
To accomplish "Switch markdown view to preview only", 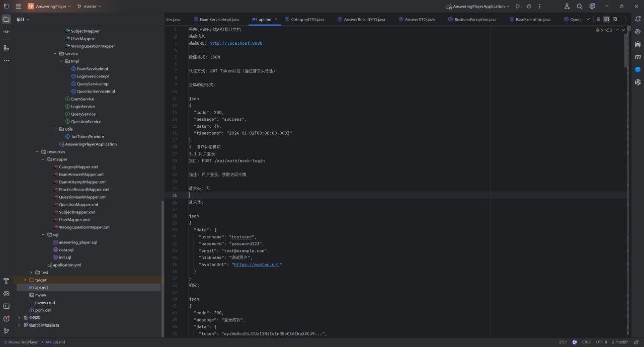I will pyautogui.click(x=615, y=19).
